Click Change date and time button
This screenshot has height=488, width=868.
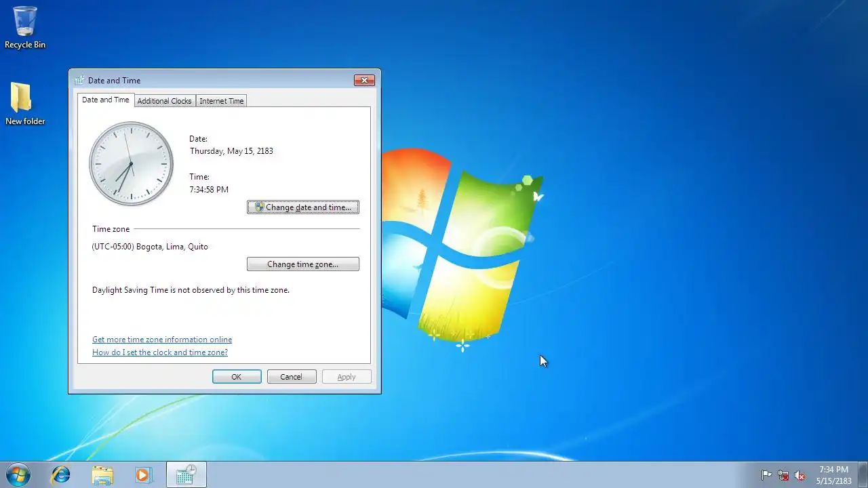[303, 207]
